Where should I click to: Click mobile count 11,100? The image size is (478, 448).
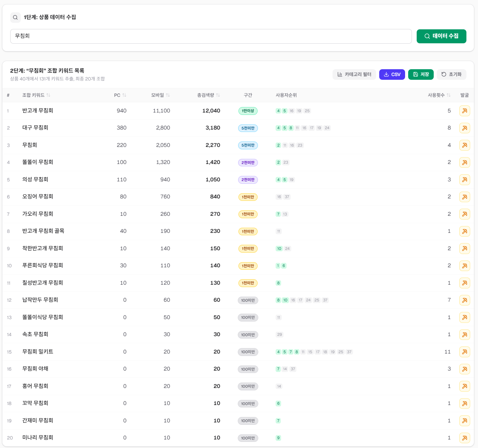coord(161,111)
